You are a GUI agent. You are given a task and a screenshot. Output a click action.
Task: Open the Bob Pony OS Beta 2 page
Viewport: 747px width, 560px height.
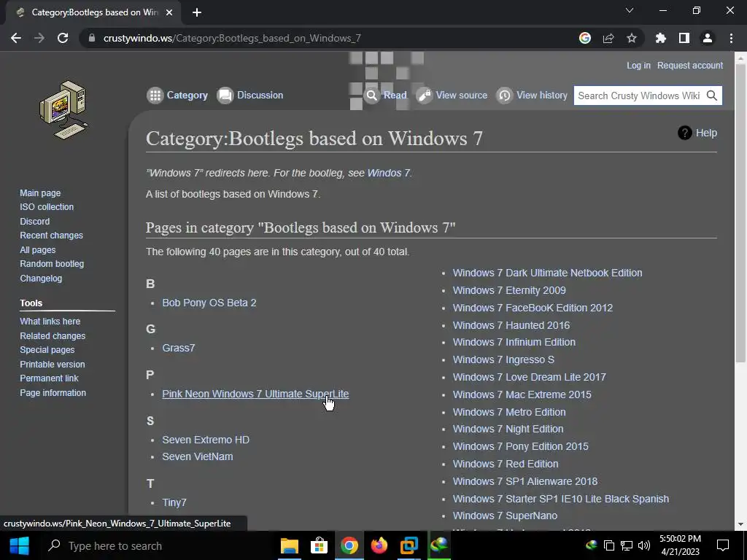pyautogui.click(x=209, y=303)
